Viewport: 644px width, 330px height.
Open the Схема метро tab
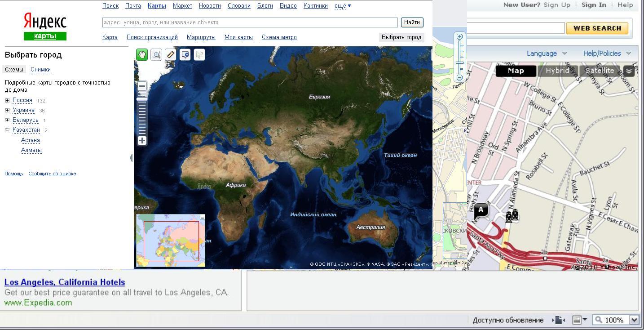pyautogui.click(x=279, y=37)
